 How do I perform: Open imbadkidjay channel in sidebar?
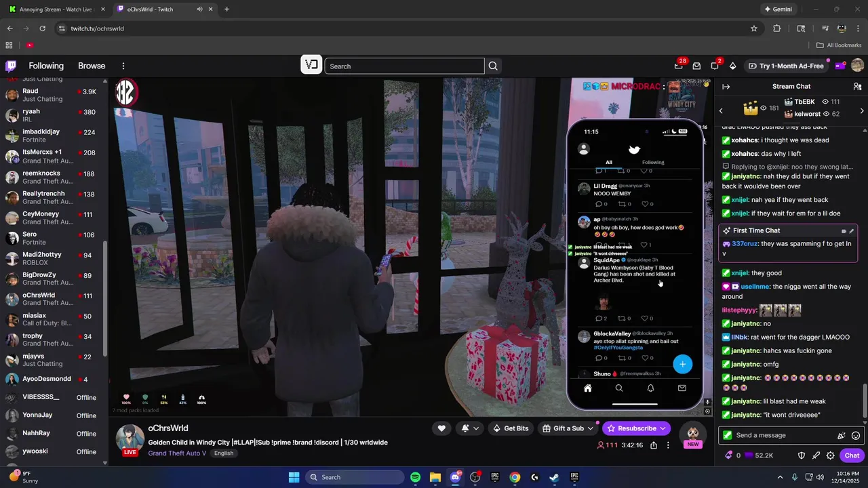click(x=54, y=136)
